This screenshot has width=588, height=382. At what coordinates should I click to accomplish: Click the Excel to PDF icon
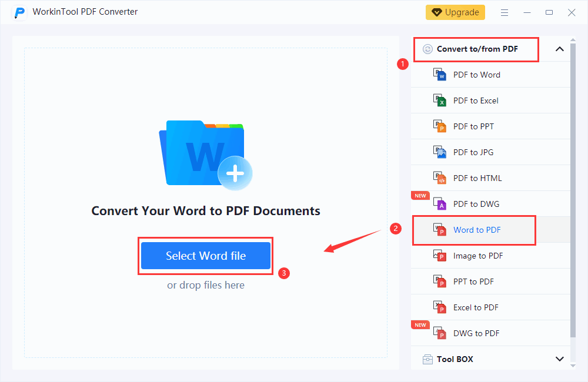440,307
